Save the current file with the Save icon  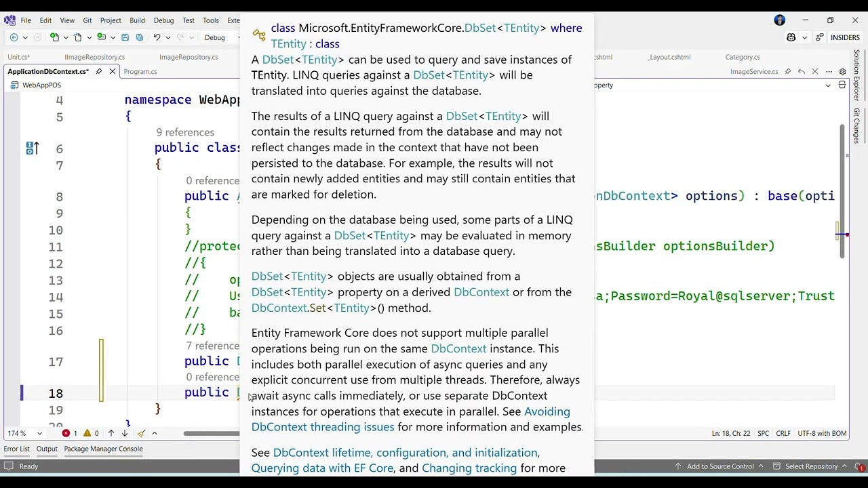[125, 37]
